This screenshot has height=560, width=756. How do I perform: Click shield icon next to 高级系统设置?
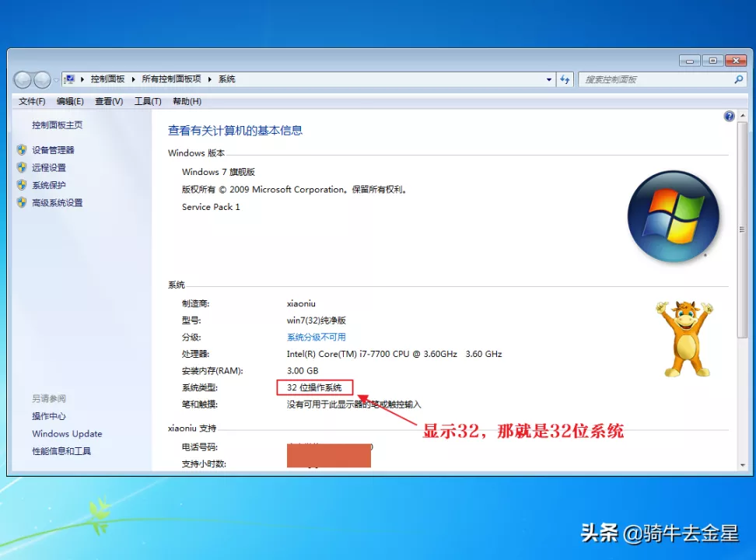click(22, 202)
